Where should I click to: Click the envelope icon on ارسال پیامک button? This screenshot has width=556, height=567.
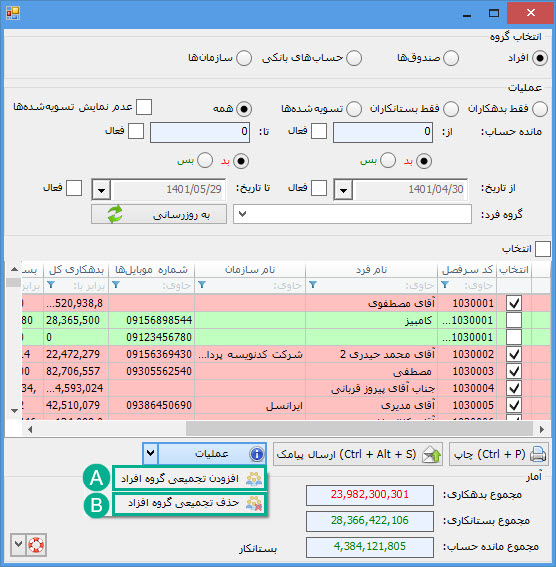click(x=432, y=455)
